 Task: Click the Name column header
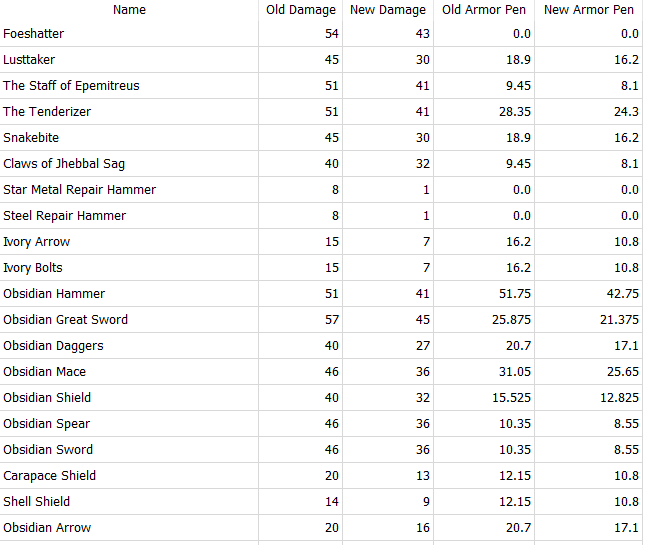tap(129, 10)
